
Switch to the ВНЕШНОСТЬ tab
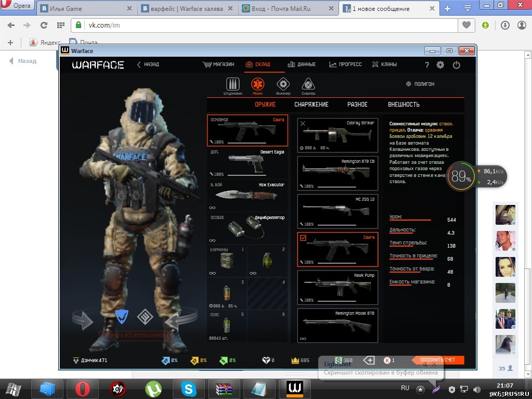[x=404, y=105]
